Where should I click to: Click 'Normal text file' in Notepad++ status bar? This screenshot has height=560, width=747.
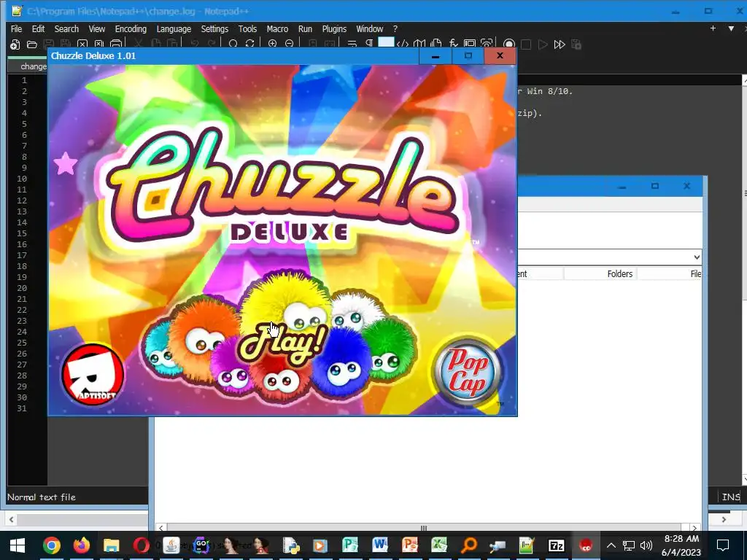pyautogui.click(x=42, y=497)
